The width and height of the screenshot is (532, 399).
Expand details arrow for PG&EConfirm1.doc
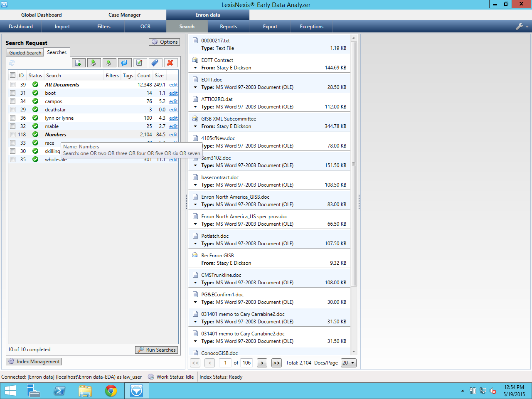pos(195,302)
